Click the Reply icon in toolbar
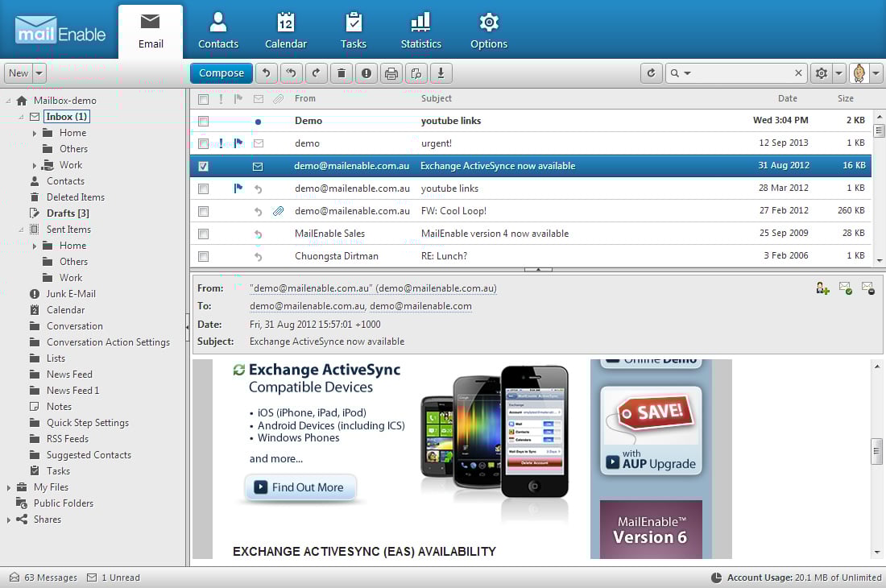The image size is (886, 588). click(x=267, y=73)
